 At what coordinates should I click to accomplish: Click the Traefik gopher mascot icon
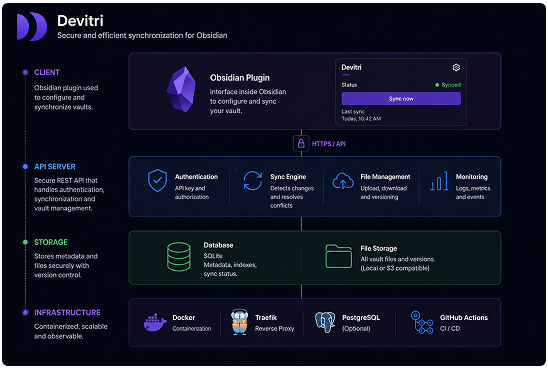point(239,322)
